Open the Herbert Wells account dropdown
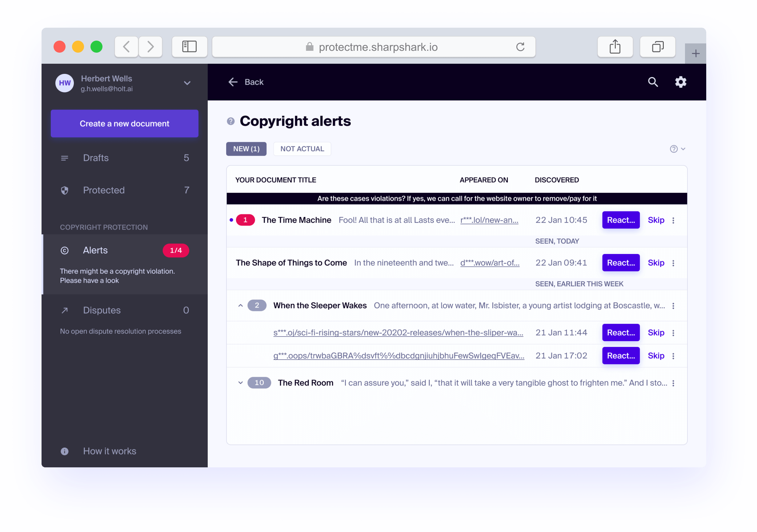Screen dimensions: 757x532 click(x=187, y=83)
